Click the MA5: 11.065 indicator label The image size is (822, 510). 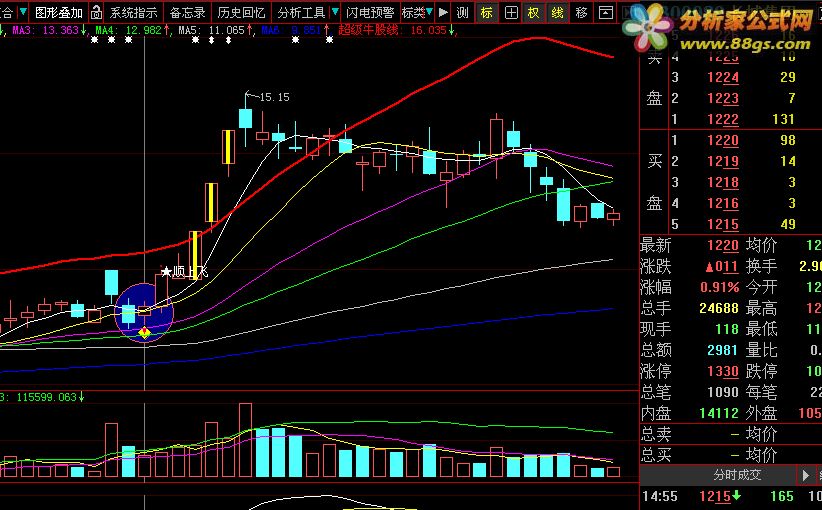coord(215,30)
